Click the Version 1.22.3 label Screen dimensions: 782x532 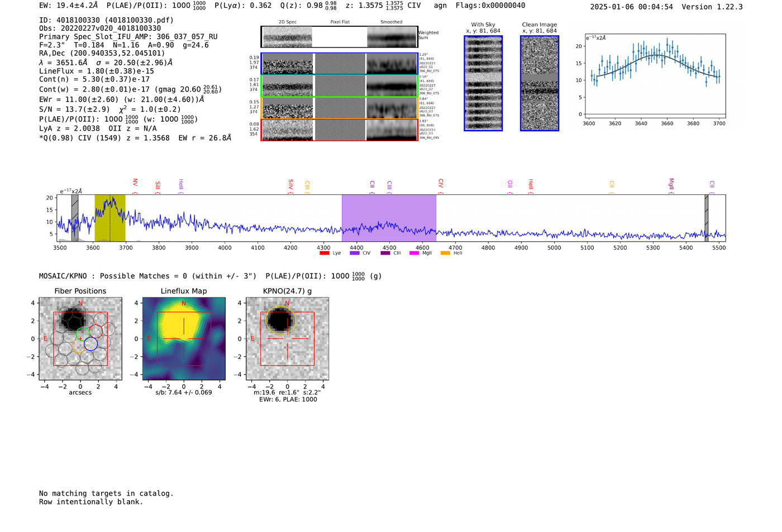[712, 7]
